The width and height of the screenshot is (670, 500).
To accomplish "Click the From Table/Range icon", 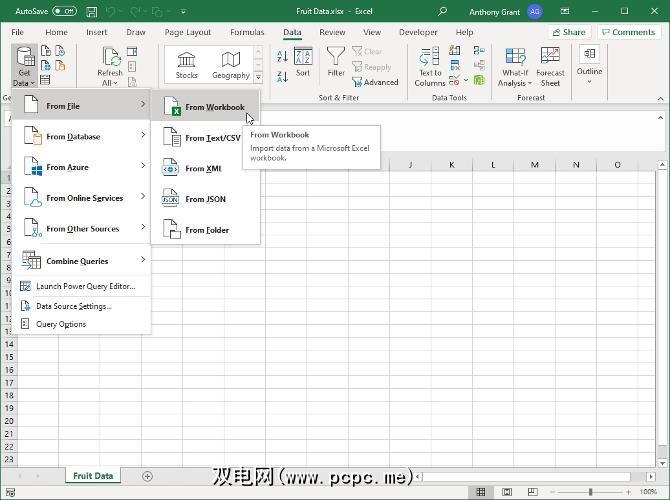I will tap(45, 79).
